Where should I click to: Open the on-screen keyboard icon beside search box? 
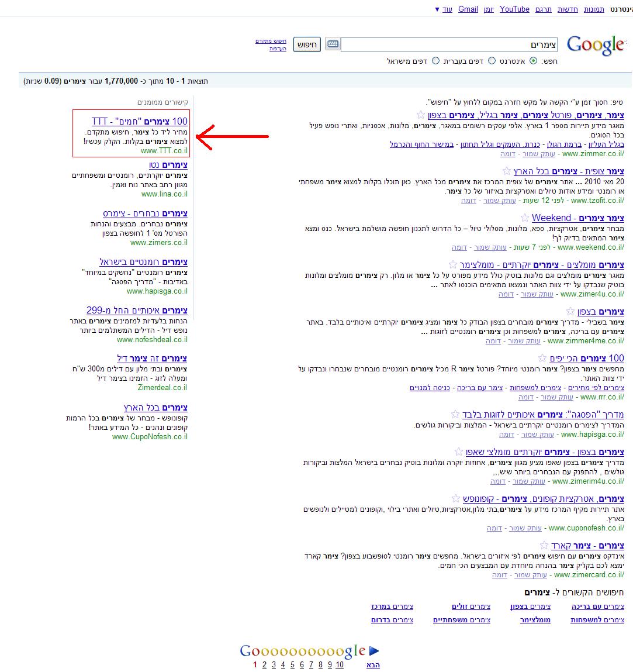click(x=333, y=44)
